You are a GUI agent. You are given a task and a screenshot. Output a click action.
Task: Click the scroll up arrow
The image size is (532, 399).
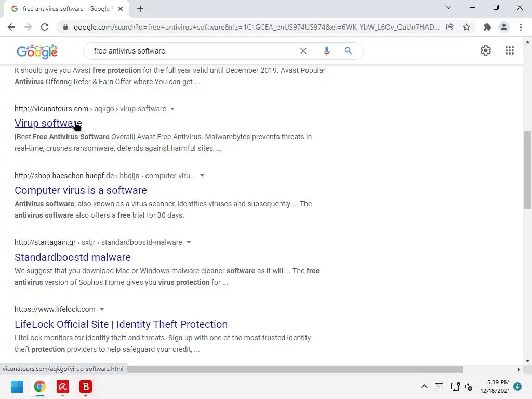click(527, 42)
